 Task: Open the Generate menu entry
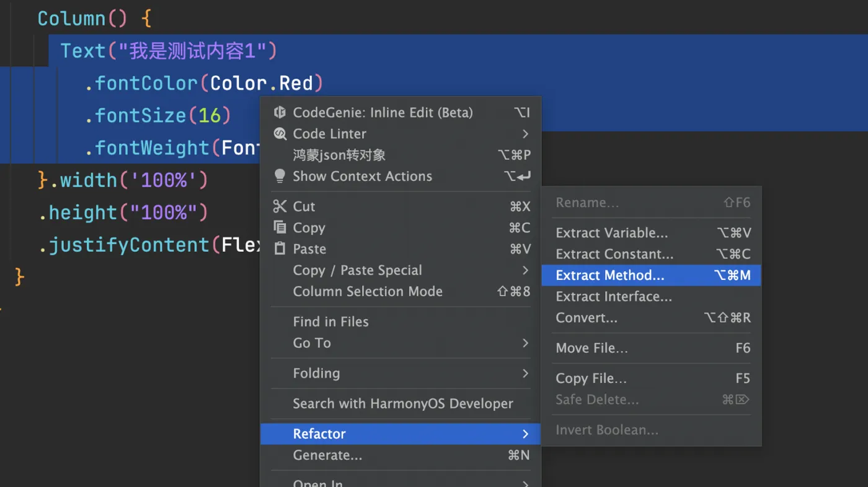pyautogui.click(x=401, y=455)
